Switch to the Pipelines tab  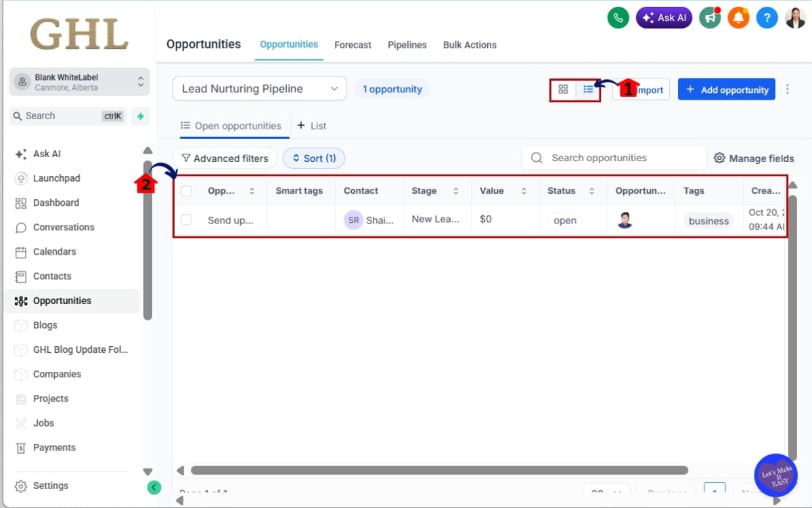(x=407, y=45)
